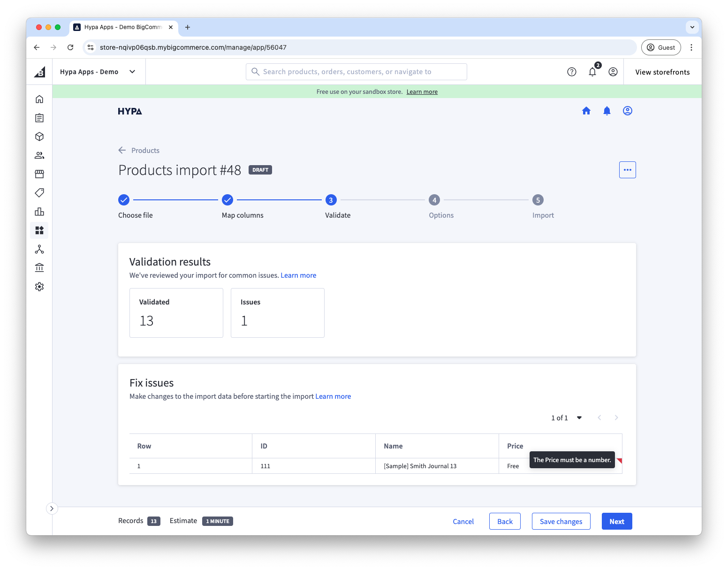Viewport: 728px width, 570px height.
Task: Open Analytics bar chart in sidebar
Action: [x=39, y=212]
